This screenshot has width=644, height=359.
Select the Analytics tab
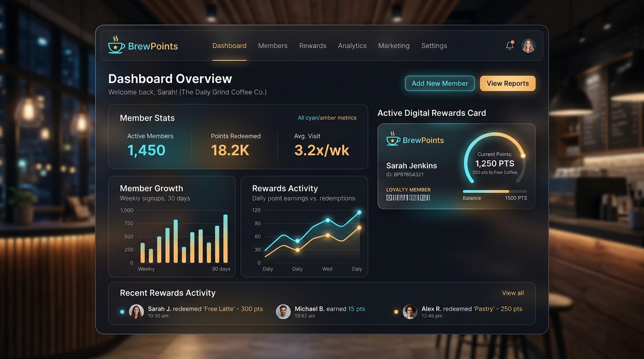pyautogui.click(x=352, y=46)
